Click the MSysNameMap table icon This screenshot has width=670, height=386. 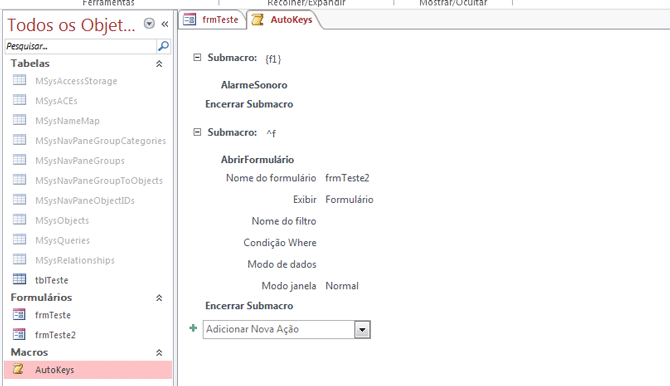pos(19,120)
